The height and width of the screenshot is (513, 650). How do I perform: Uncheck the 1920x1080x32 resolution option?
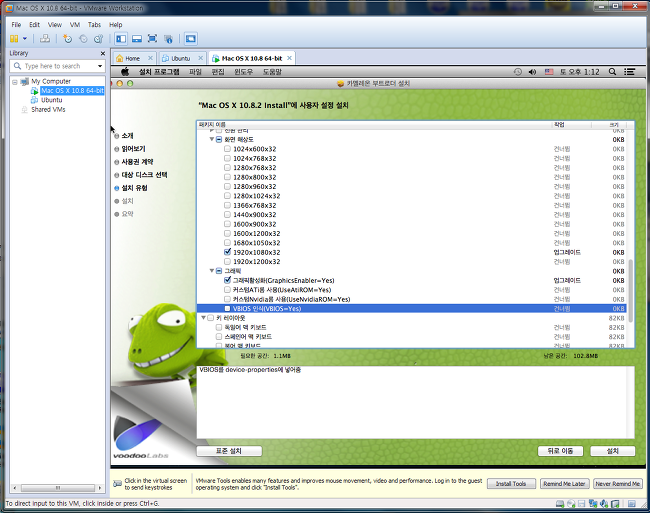coord(227,252)
